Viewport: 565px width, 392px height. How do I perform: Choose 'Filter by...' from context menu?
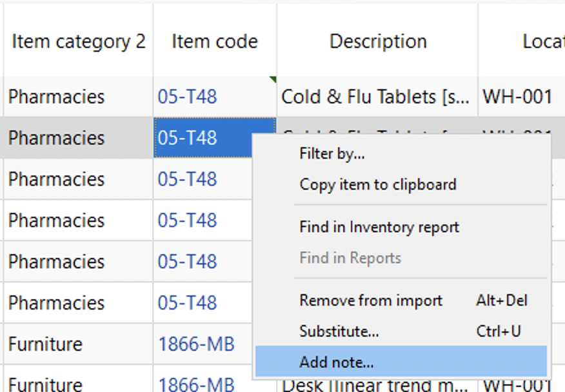point(332,154)
